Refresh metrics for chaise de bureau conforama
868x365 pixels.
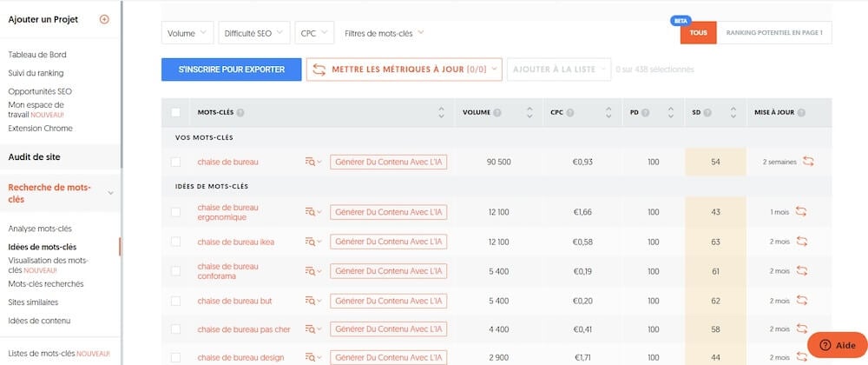[801, 271]
